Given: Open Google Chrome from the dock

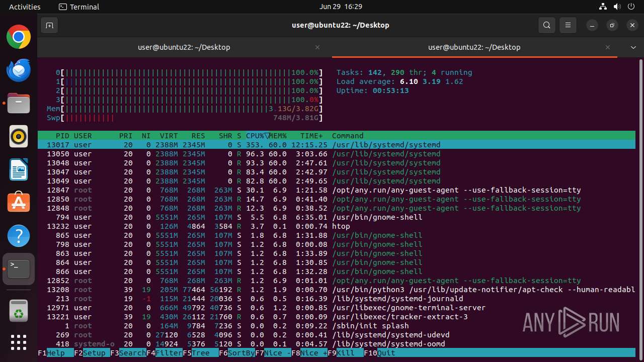Looking at the screenshot, I should tap(19, 37).
